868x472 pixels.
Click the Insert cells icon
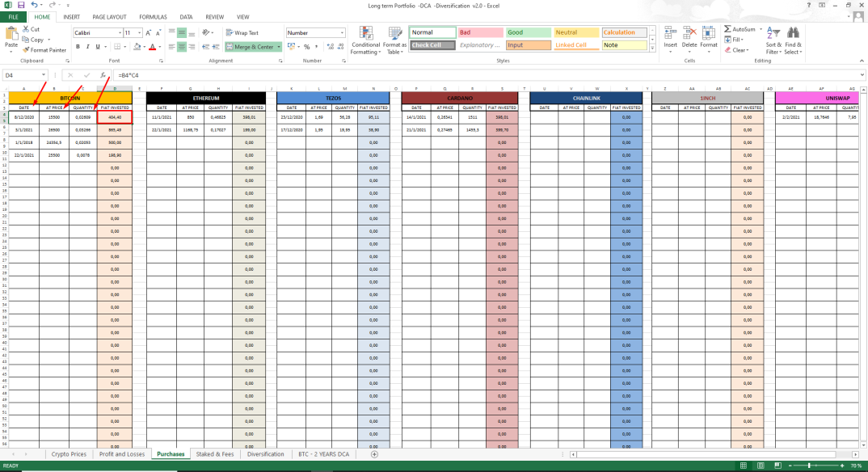click(x=670, y=33)
